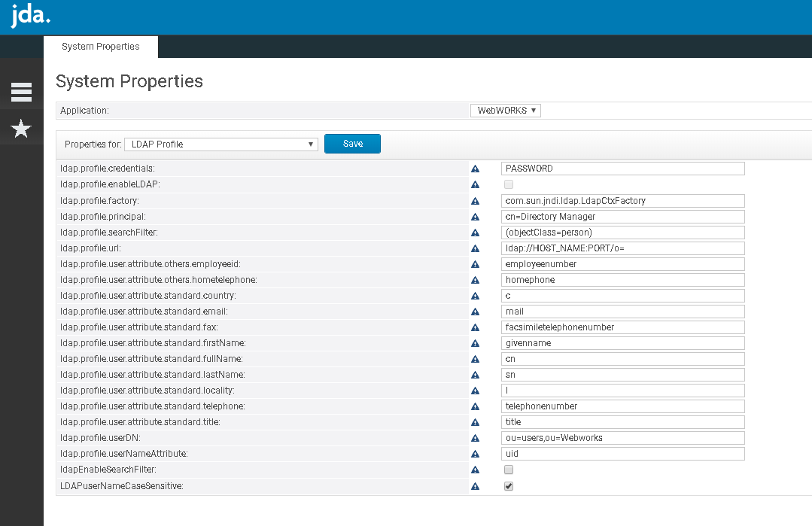Click warning icon for standard.firstName row
The height and width of the screenshot is (526, 812).
pos(475,343)
